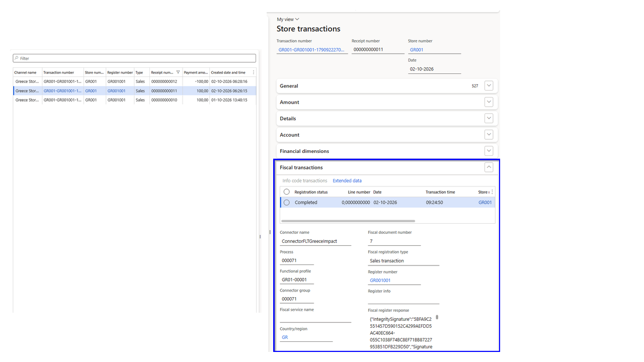Open column options of the left transactions grid
The height and width of the screenshot is (362, 644).
tap(253, 72)
